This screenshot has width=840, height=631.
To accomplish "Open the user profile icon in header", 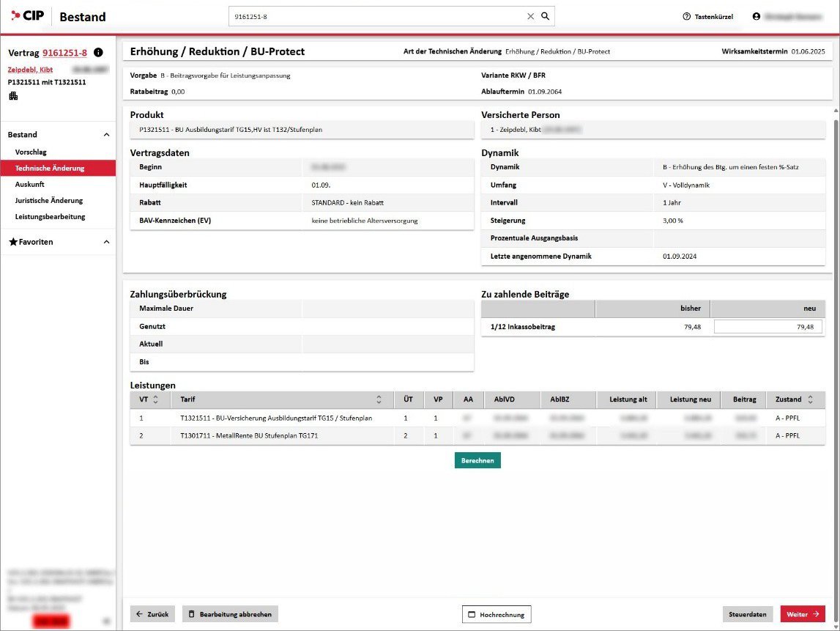I will click(757, 16).
